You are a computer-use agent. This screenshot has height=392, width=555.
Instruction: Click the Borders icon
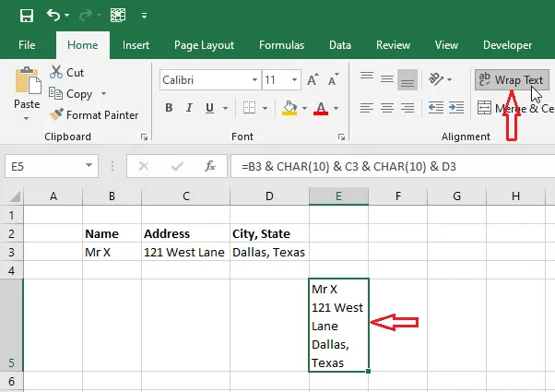point(249,108)
